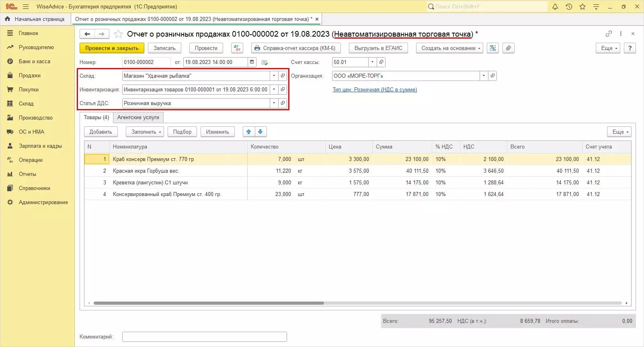Image resolution: width=644 pixels, height=347 pixels.
Task: Open the calendar date picker
Action: point(252,62)
